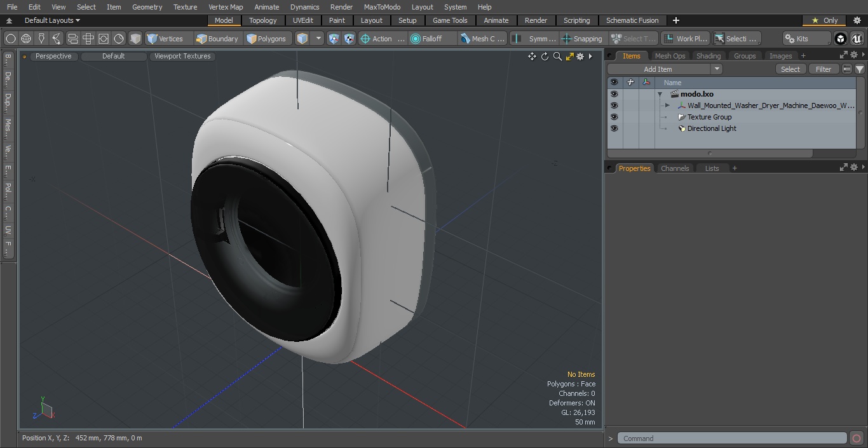Image resolution: width=868 pixels, height=448 pixels.
Task: Switch to the Channels tab
Action: click(x=675, y=168)
